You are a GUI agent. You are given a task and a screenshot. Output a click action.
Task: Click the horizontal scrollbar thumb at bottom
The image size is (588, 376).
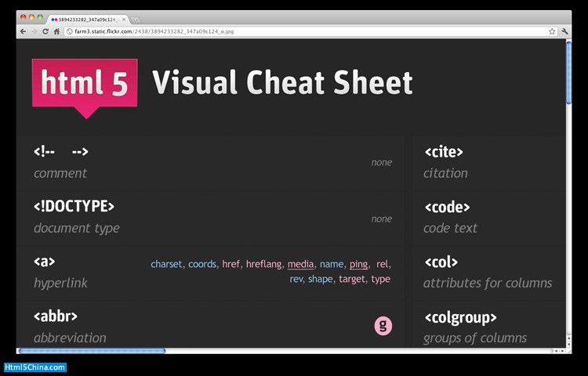[x=91, y=350]
